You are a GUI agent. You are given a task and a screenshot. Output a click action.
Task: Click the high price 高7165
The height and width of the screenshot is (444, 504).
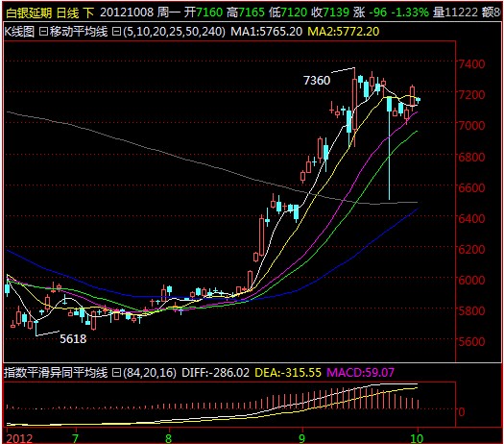[246, 12]
